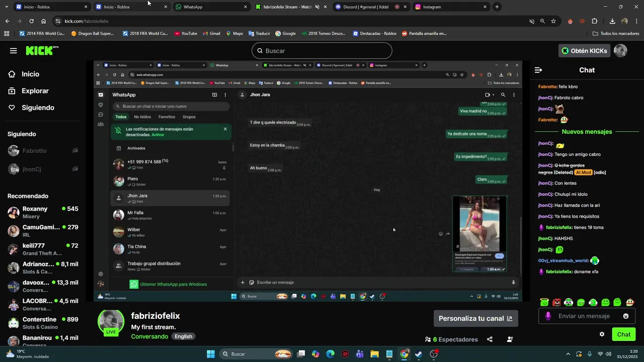Click the share stream icon
This screenshot has width=644, height=362.
(490, 339)
